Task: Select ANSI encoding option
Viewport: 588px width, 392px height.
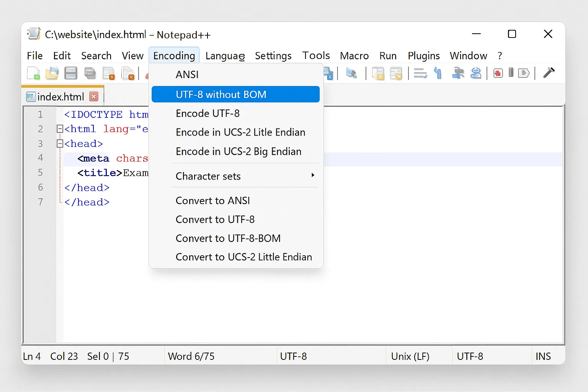Action: tap(235, 75)
